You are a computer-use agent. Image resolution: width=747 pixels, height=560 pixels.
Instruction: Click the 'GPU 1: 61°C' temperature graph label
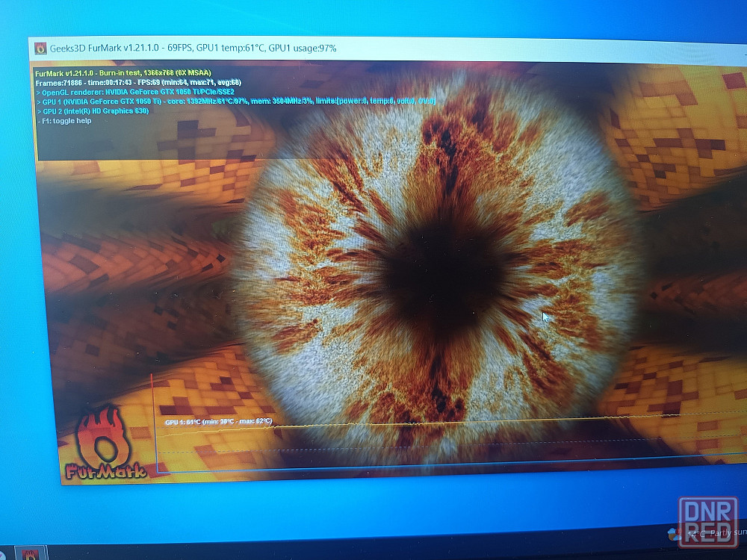[x=219, y=422]
